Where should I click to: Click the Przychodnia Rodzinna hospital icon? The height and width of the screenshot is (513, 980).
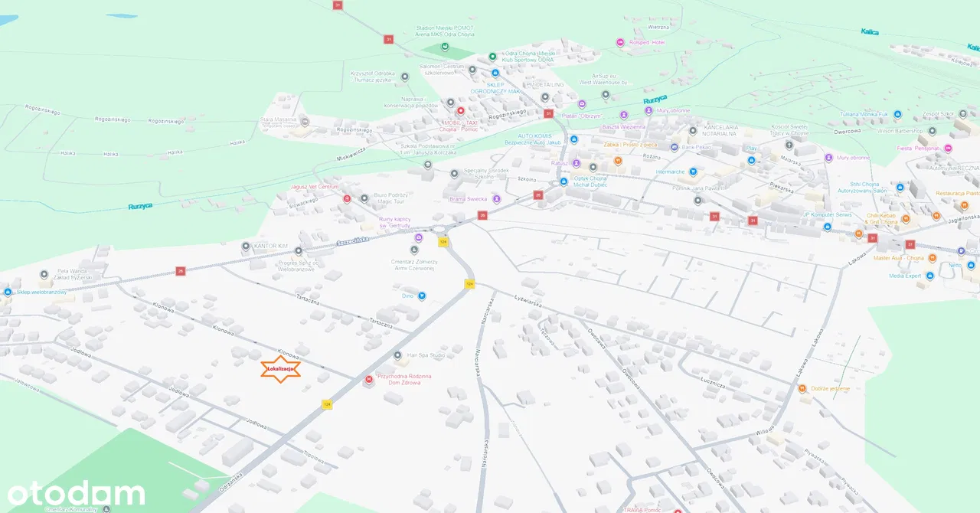pos(369,380)
